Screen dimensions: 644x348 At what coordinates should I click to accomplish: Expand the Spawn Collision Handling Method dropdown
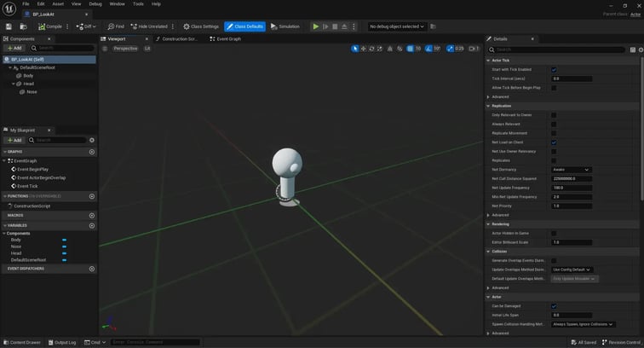coord(583,324)
